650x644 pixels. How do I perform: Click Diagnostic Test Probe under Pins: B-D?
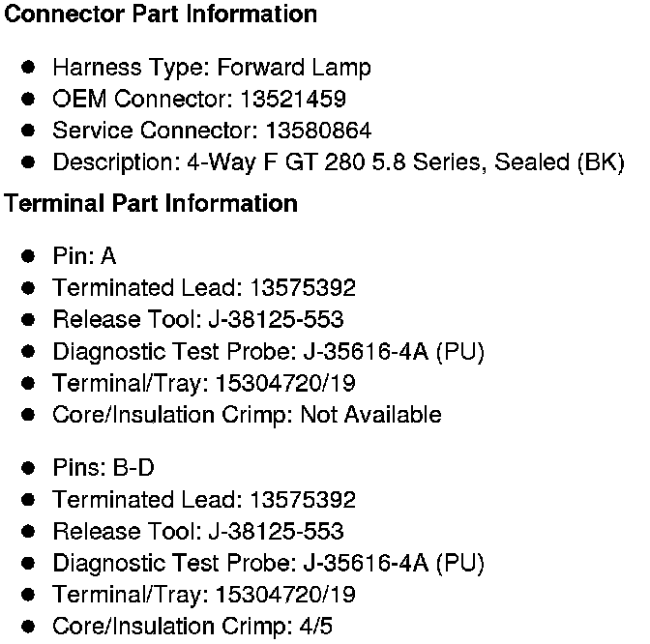click(x=268, y=563)
